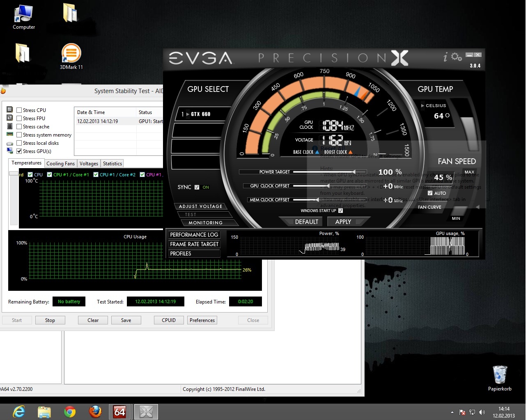Enable Stress local disks checkbox

19,143
